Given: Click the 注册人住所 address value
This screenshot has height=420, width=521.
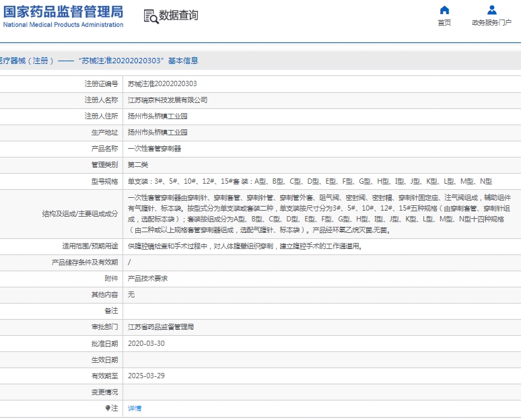Looking at the screenshot, I should [x=158, y=116].
